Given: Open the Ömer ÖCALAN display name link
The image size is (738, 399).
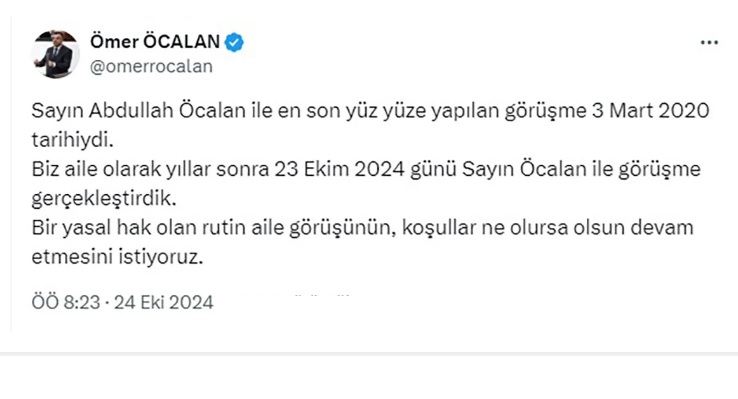Looking at the screenshot, I should tap(155, 42).
